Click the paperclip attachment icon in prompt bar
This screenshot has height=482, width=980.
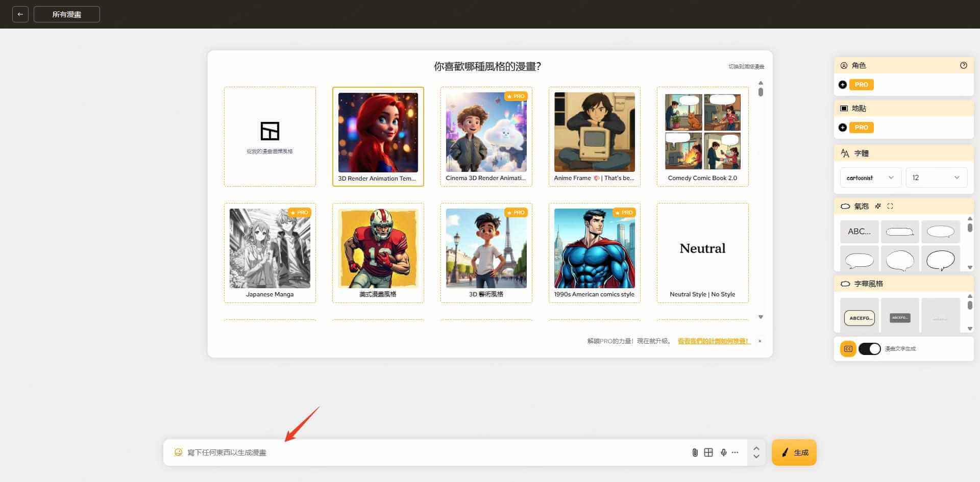point(695,452)
